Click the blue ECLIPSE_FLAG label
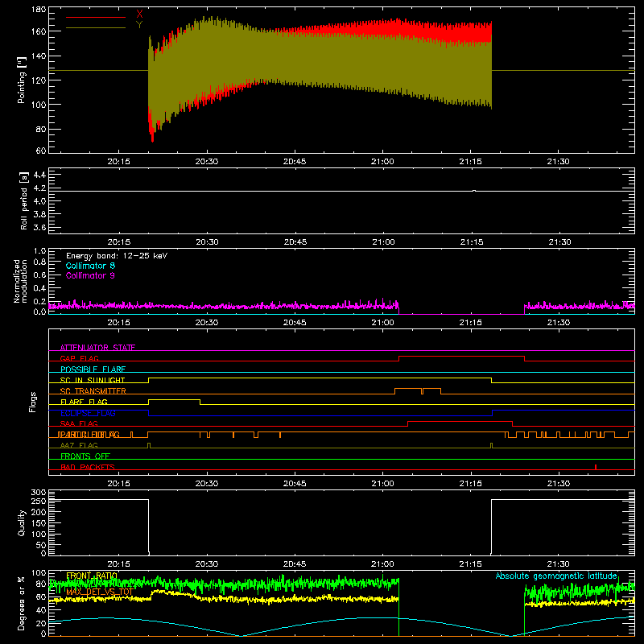 [88, 413]
